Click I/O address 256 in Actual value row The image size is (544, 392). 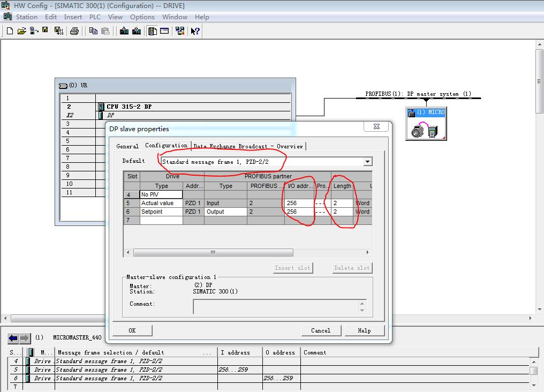click(x=299, y=203)
